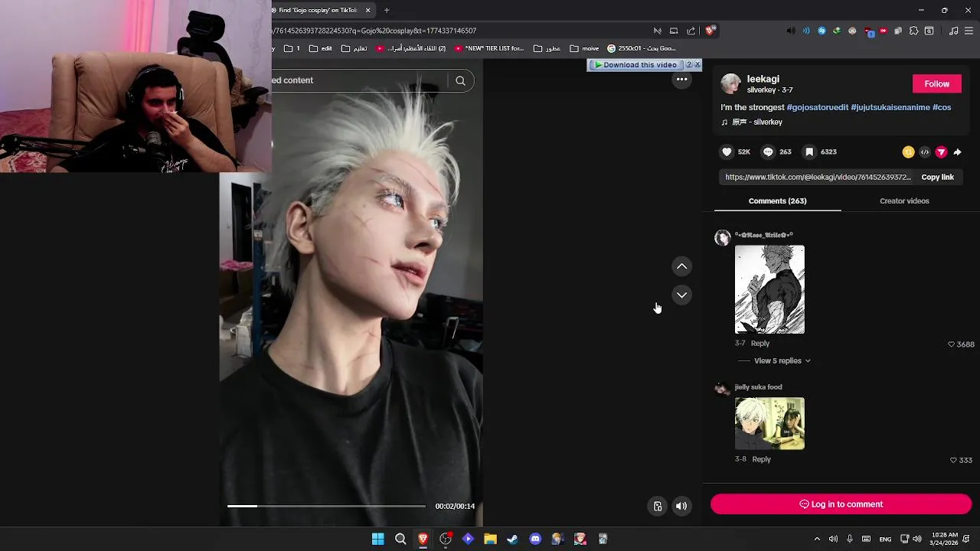Close the Download this video bar
The height and width of the screenshot is (551, 980).
697,65
